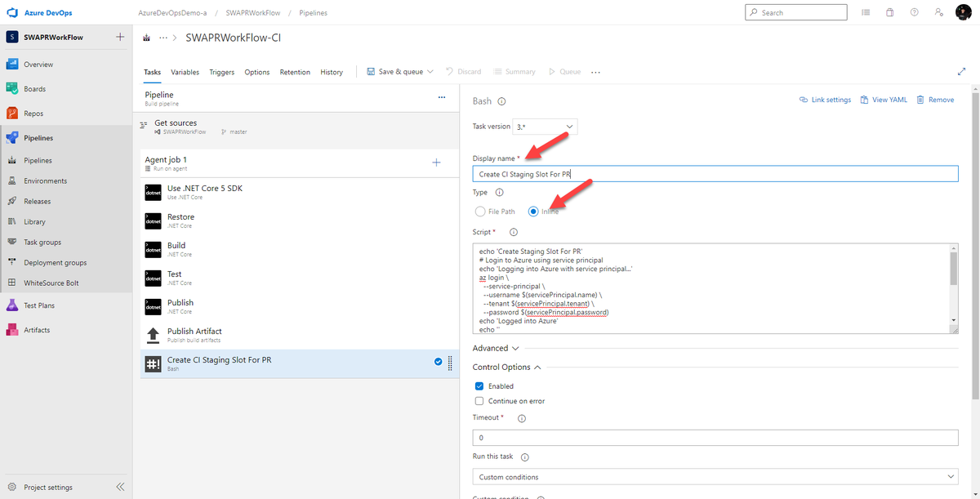Collapse the Control Options section
The width and height of the screenshot is (980, 499).
pyautogui.click(x=506, y=368)
